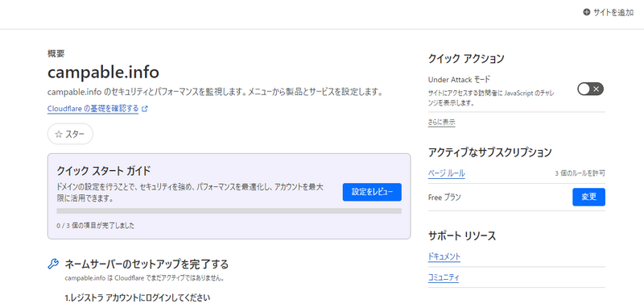Image resolution: width=644 pixels, height=308 pixels.
Task: Expand quick actions with さらに表示
Action: pyautogui.click(x=441, y=122)
